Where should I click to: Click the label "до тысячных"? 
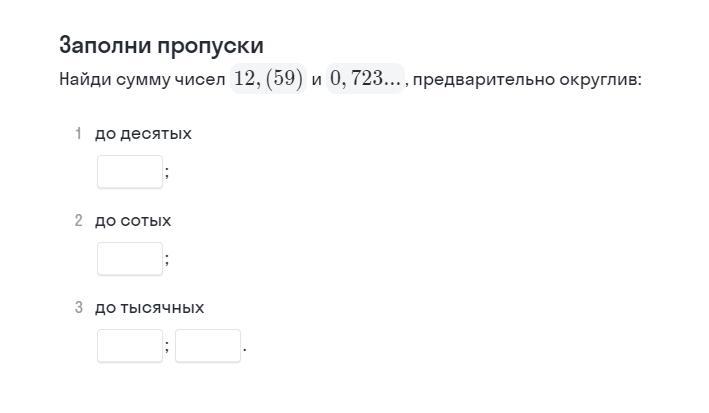[149, 308]
